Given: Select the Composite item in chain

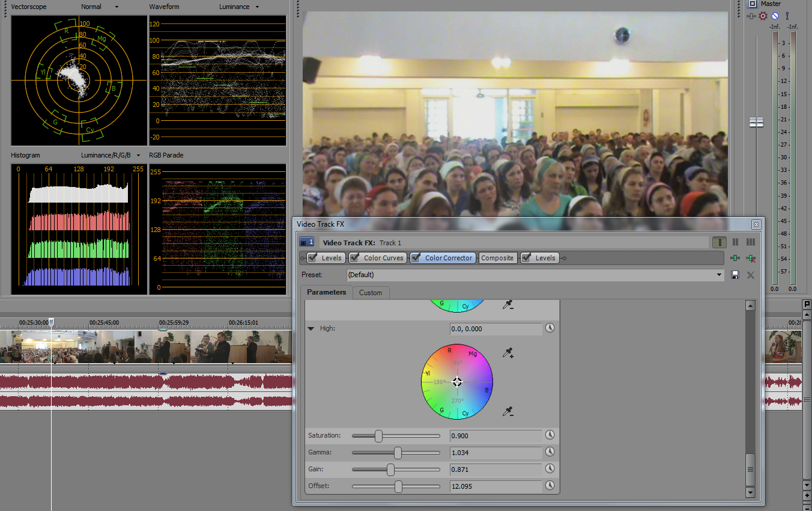Looking at the screenshot, I should click(x=497, y=258).
